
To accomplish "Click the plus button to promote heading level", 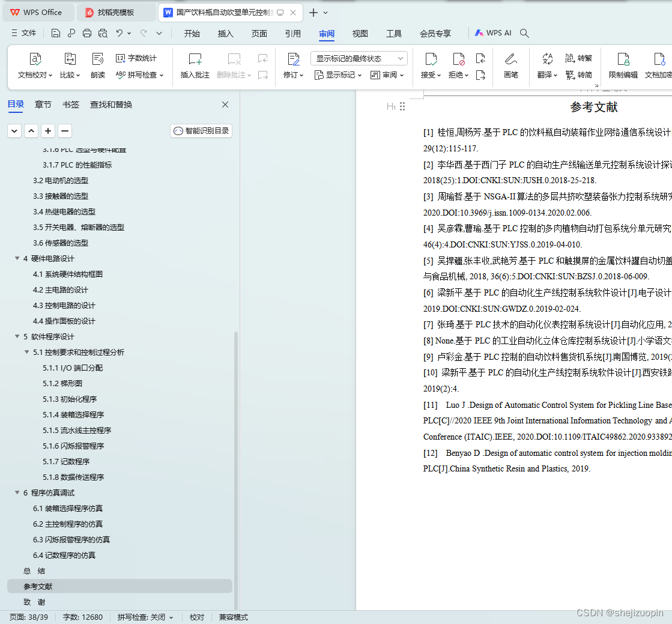I will [48, 131].
